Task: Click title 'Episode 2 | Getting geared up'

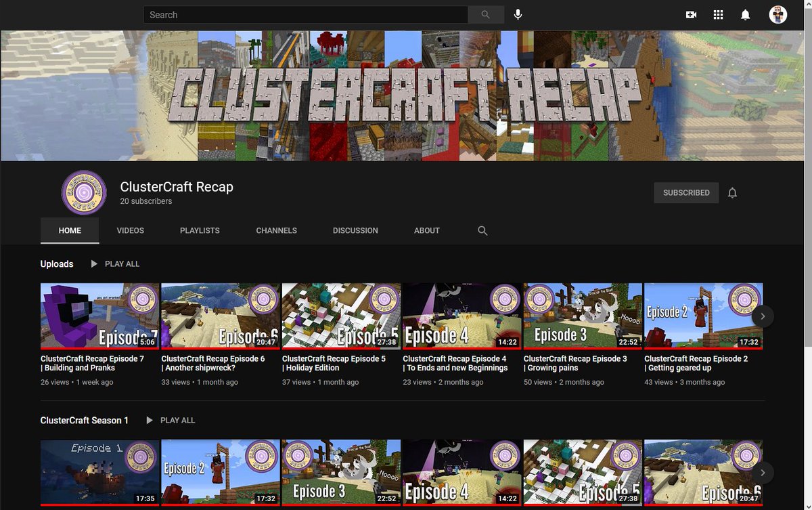Action: point(696,363)
